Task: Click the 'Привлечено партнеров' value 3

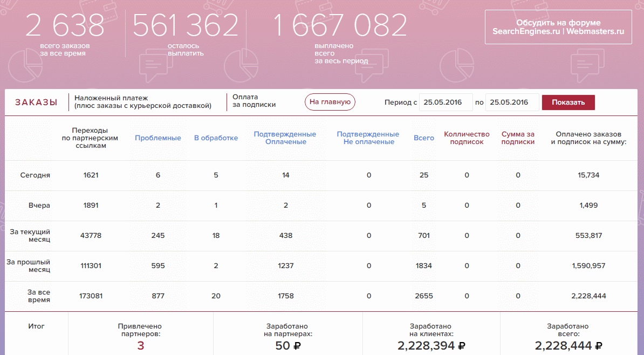Action: point(140,346)
